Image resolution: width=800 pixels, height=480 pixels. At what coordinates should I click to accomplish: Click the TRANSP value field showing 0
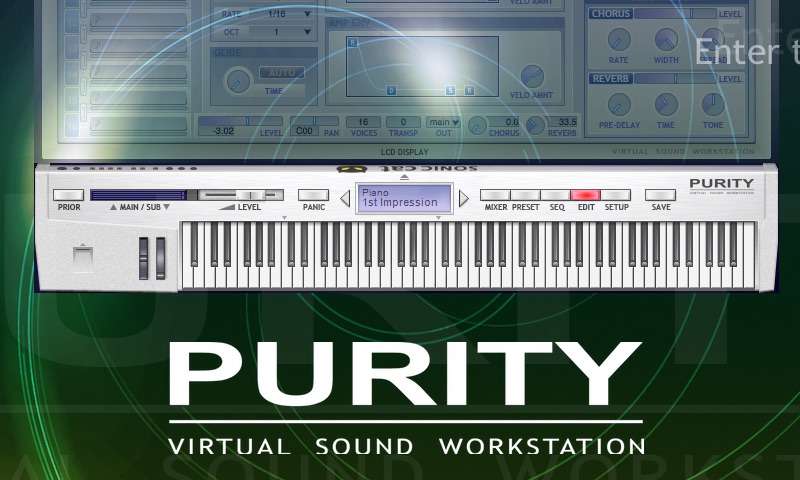click(403, 122)
